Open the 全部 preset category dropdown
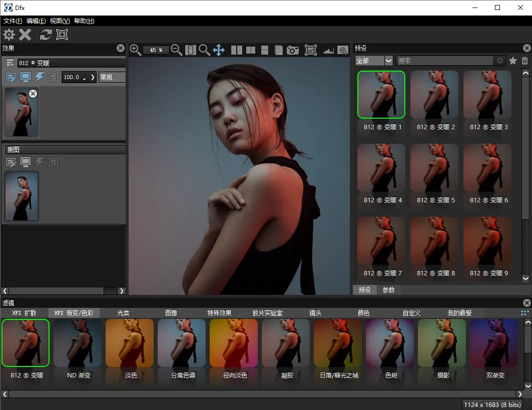This screenshot has width=532, height=410. (374, 61)
